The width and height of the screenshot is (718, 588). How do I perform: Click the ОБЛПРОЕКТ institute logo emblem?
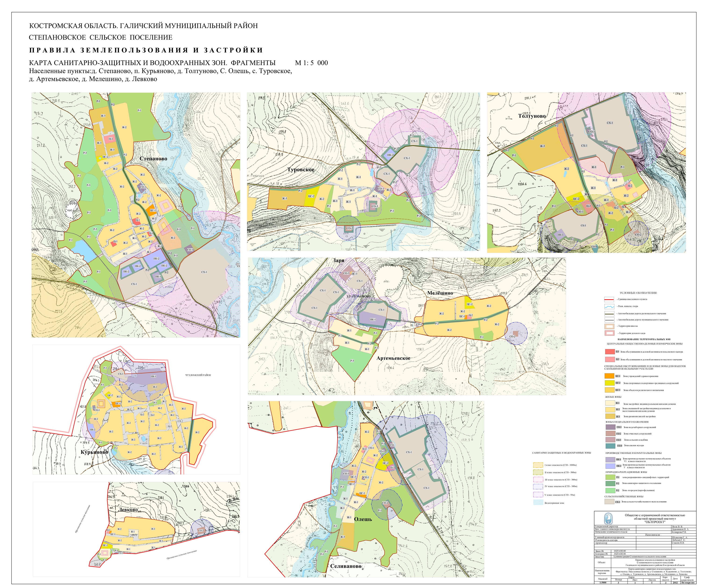coord(609,518)
